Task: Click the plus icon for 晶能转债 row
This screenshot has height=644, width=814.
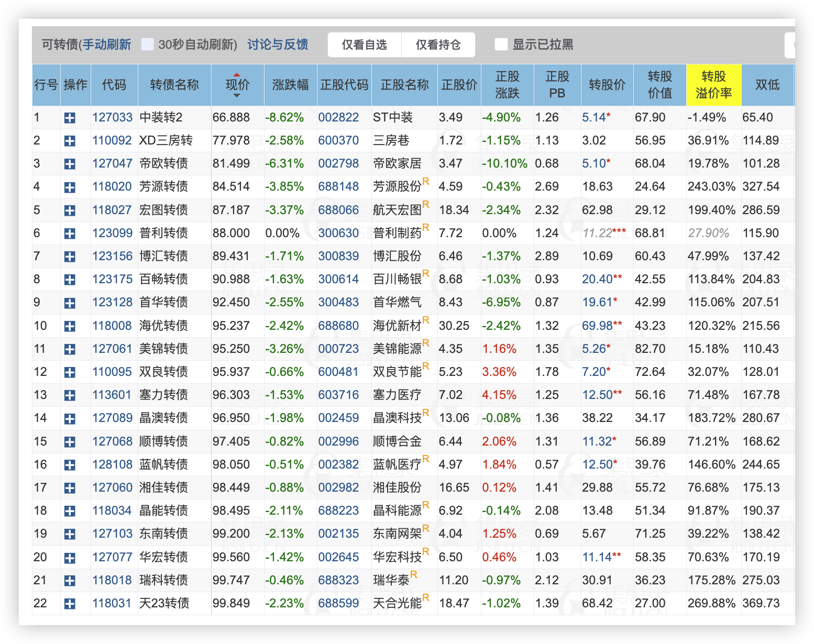Action: (70, 512)
